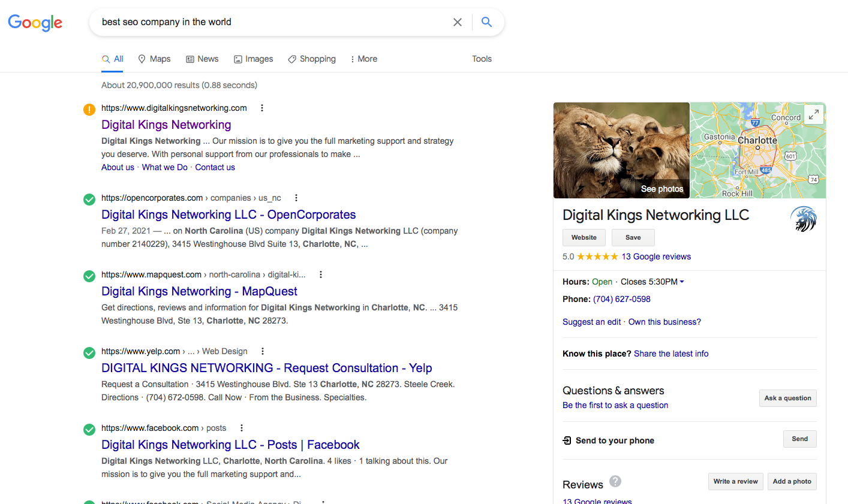Image resolution: width=848 pixels, height=504 pixels.
Task: Open the Posts | Facebook result link
Action: (230, 445)
